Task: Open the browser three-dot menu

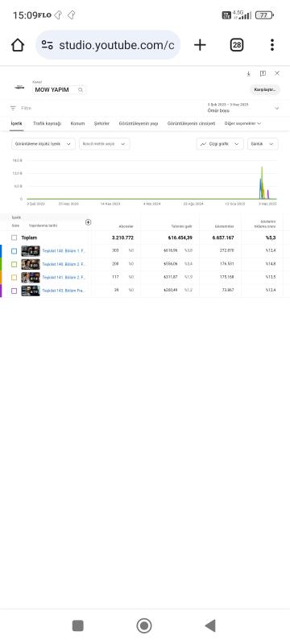Action: (272, 45)
